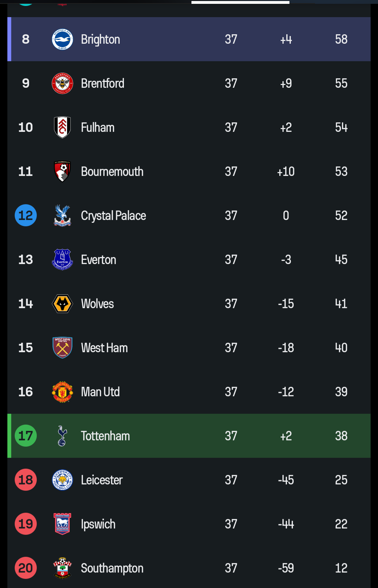Screen dimensions: 378x588
Task: Select the green position 17 badge
Action: [x=26, y=435]
